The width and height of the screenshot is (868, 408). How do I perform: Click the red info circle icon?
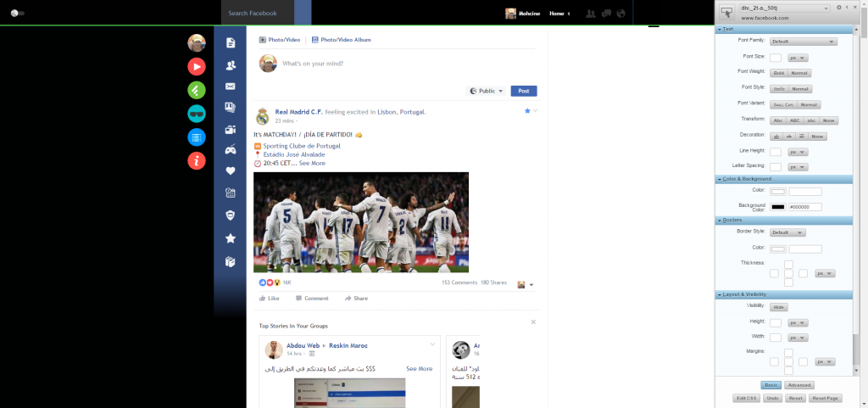197,160
